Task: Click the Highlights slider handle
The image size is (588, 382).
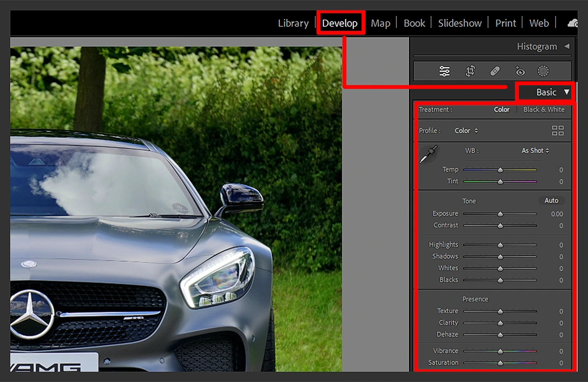Action: [500, 245]
